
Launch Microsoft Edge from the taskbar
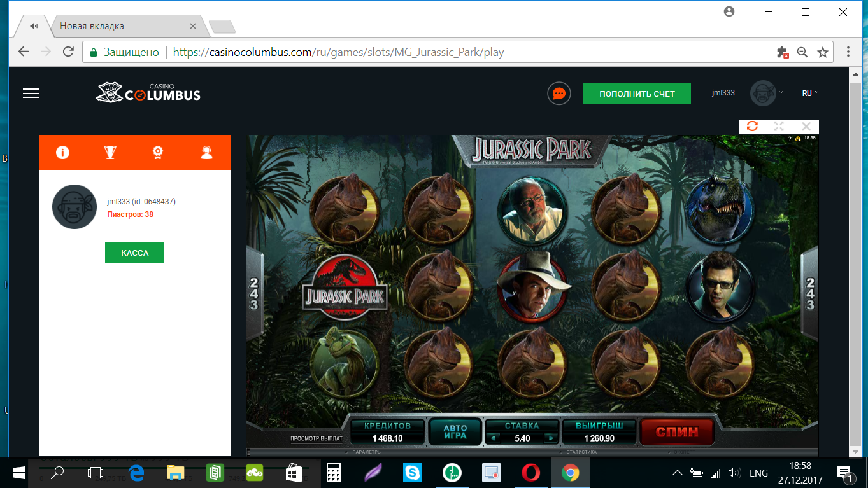pos(136,472)
